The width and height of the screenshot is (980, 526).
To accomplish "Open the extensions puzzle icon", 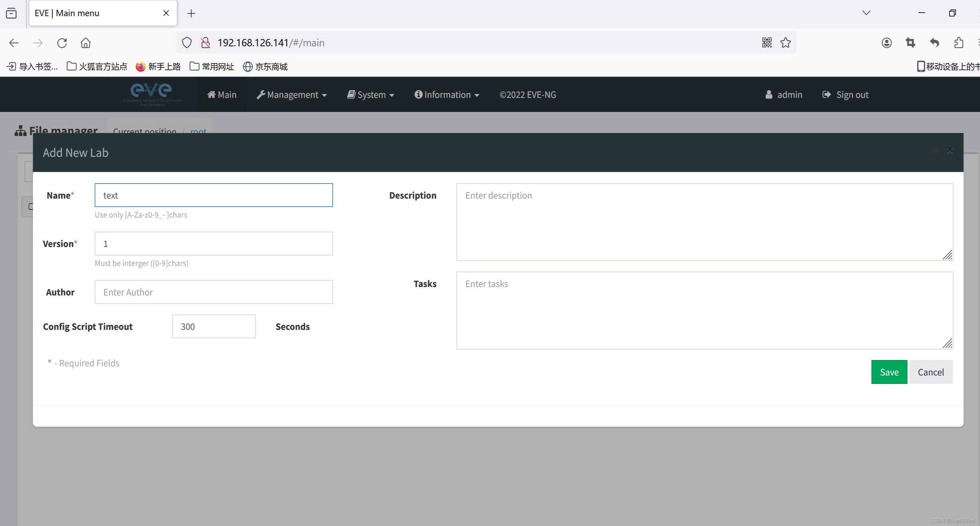I will click(958, 42).
